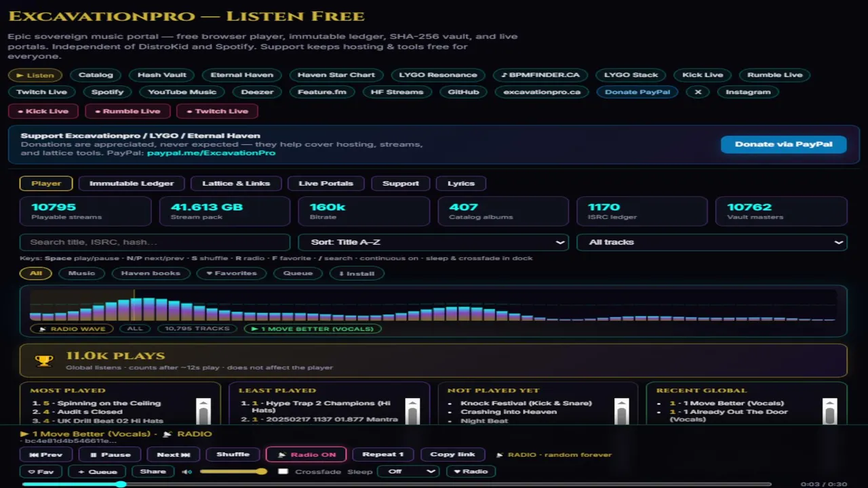This screenshot has width=868, height=488.
Task: Click the 1170 ISRC ledger stat card
Action: point(642,211)
